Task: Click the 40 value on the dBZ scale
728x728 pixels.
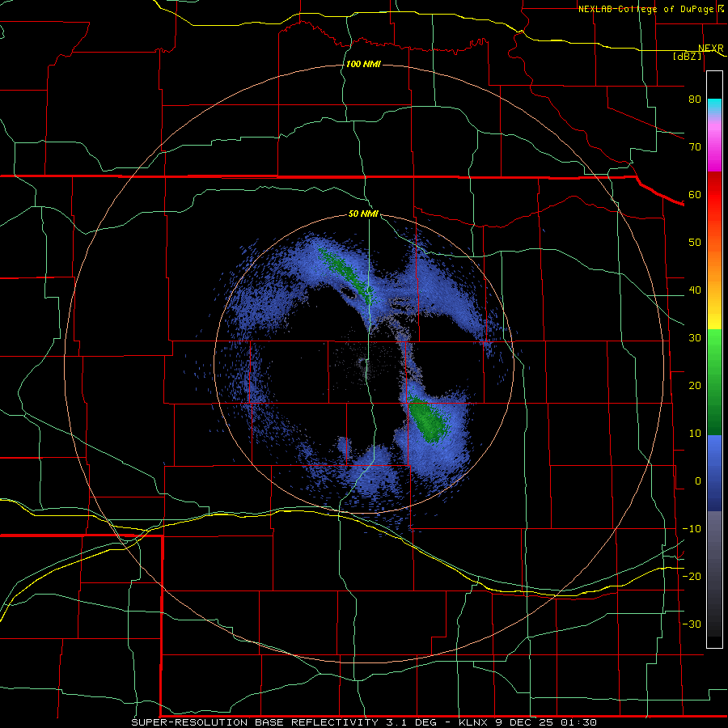Action: point(695,290)
